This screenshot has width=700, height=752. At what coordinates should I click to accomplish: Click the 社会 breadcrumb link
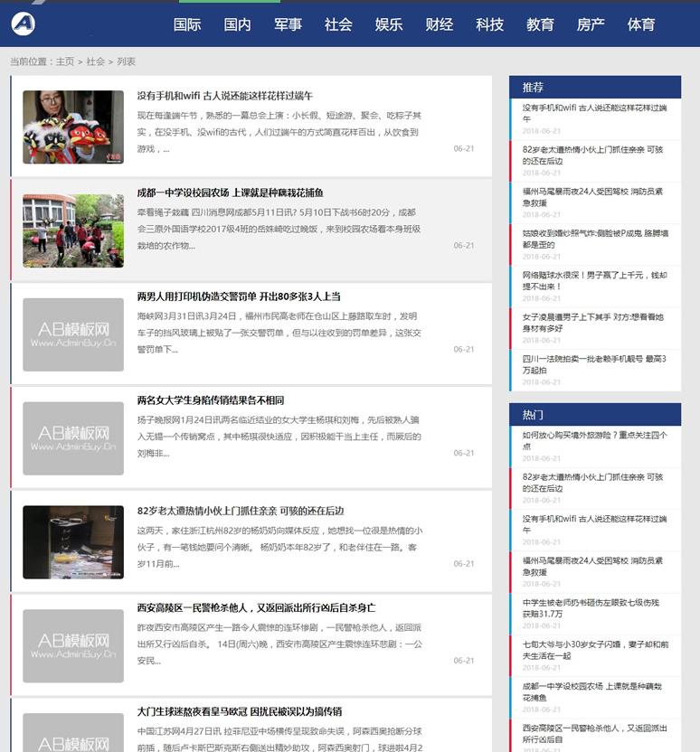[x=96, y=61]
